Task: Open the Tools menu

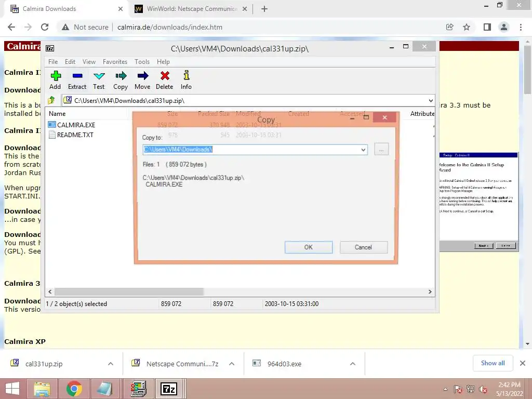Action: (142, 62)
